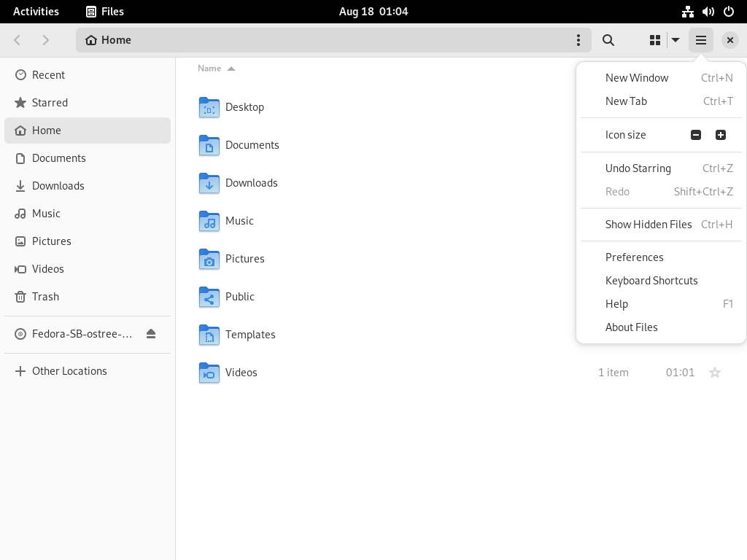
Task: Open the volume speaker icon
Action: point(708,12)
